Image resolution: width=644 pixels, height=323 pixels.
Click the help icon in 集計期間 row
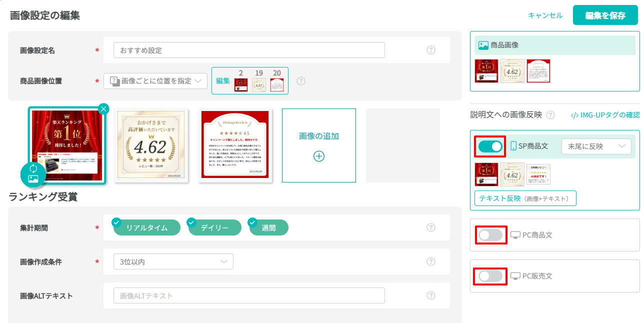[x=431, y=227]
